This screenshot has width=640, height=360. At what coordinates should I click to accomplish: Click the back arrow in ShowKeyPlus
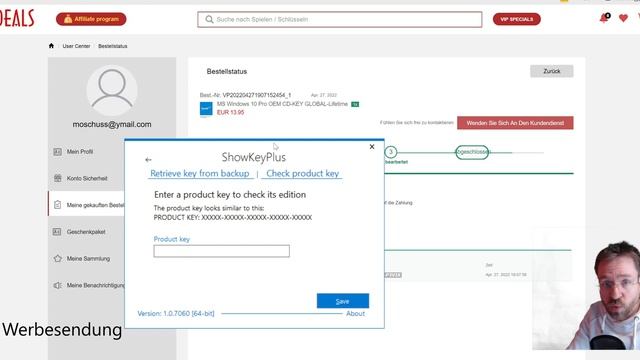[x=148, y=160]
